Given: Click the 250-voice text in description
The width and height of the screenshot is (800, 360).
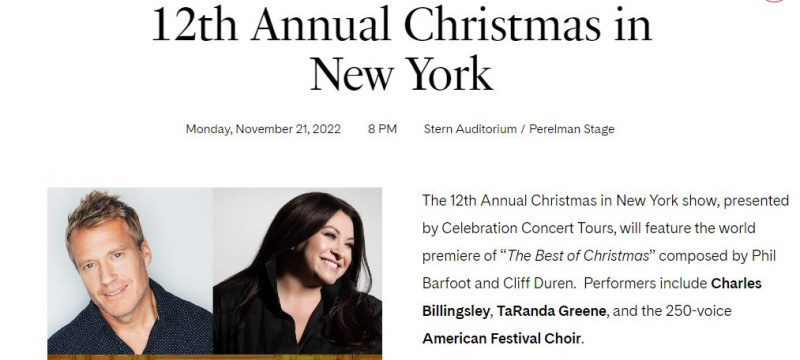Looking at the screenshot, I should click(698, 311).
